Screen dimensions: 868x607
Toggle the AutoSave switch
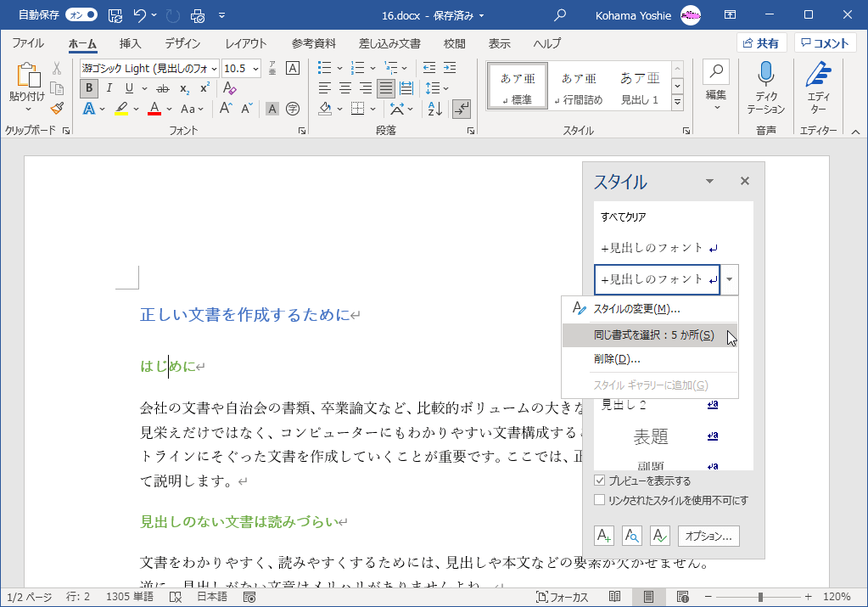coord(81,14)
